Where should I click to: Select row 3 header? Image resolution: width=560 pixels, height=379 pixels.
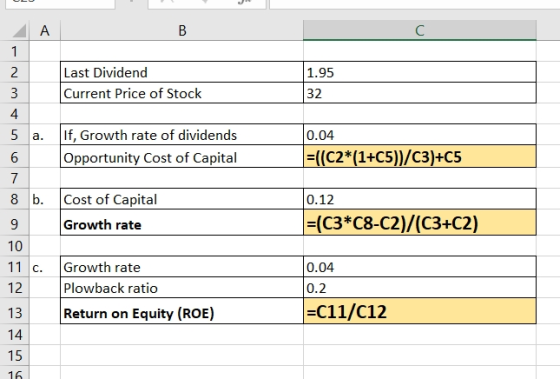14,93
